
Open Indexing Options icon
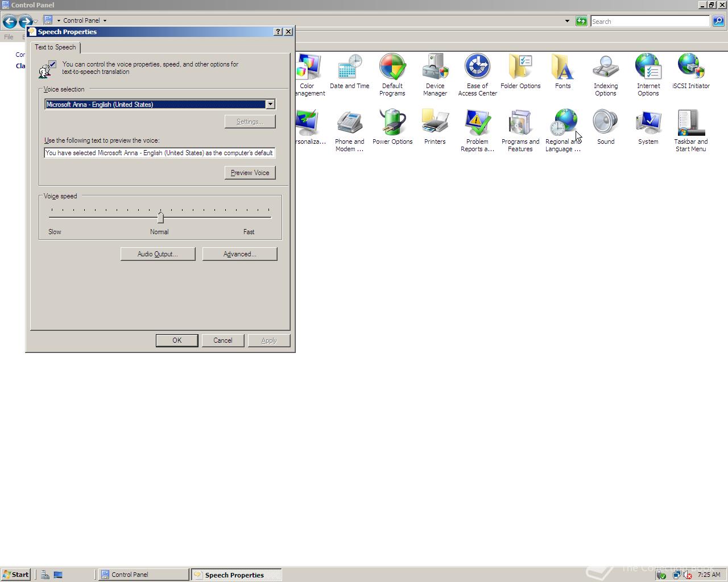[606, 75]
